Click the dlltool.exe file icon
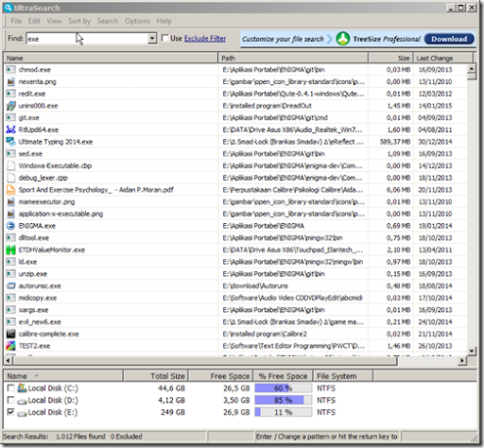This screenshot has height=448, width=484. [10, 237]
